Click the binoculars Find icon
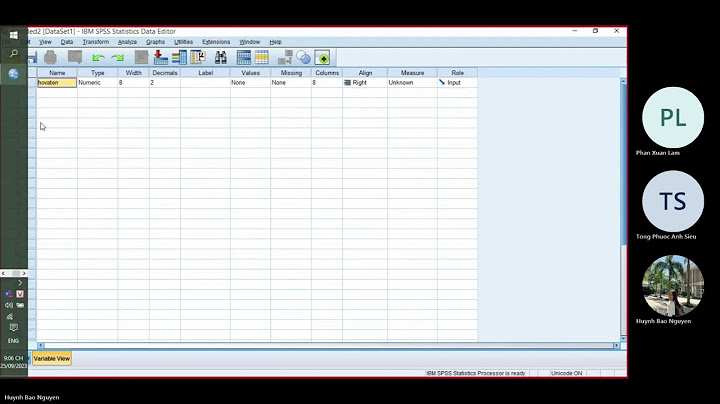Viewport: 720px width, 404px height. (x=221, y=57)
